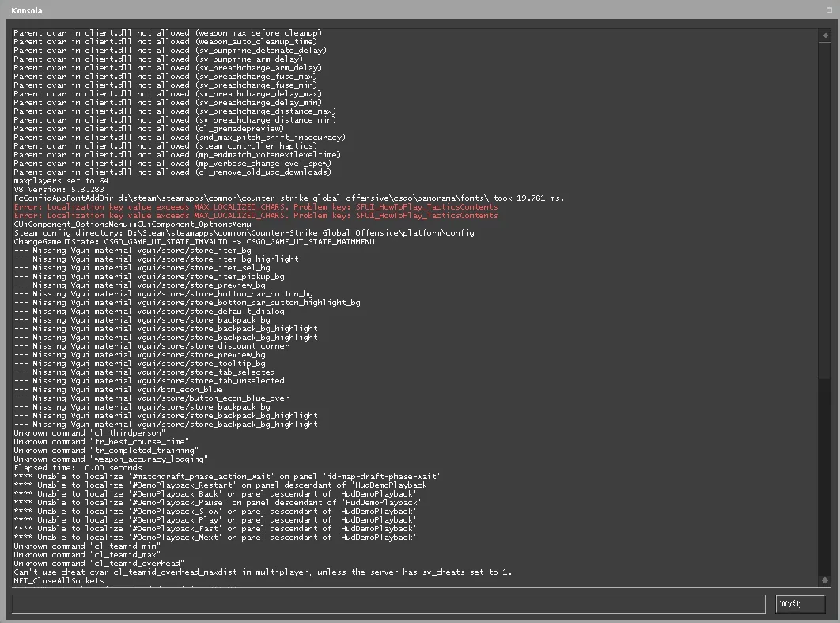Click first red Localization key error line

click(256, 207)
